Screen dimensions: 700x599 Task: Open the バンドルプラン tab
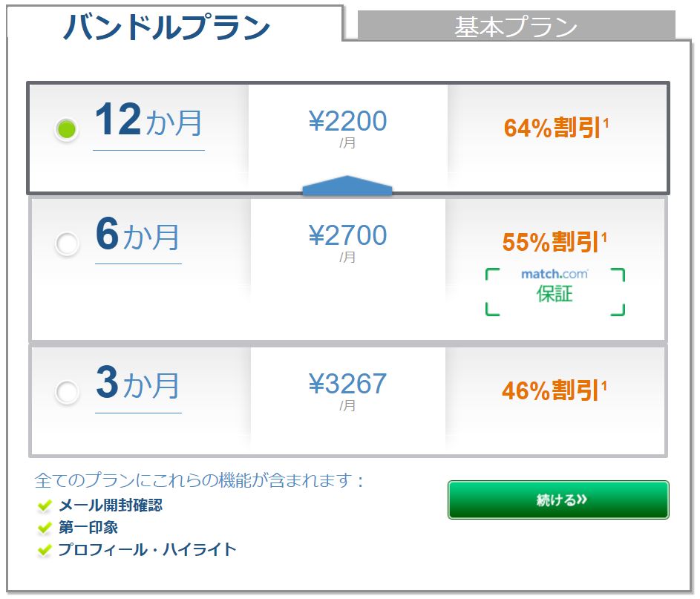tap(166, 27)
